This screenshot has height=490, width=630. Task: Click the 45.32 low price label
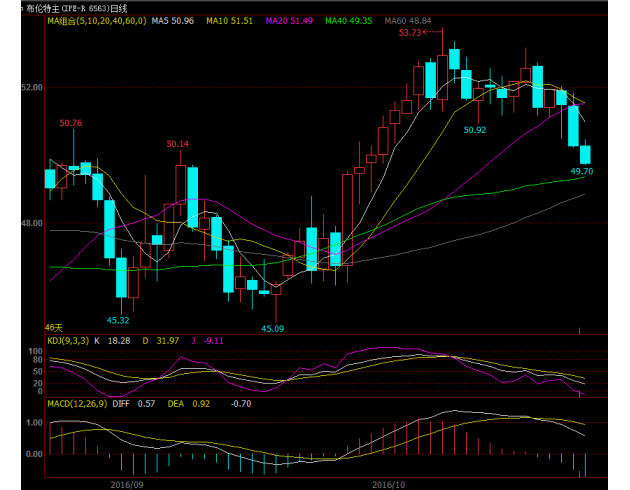tap(118, 320)
